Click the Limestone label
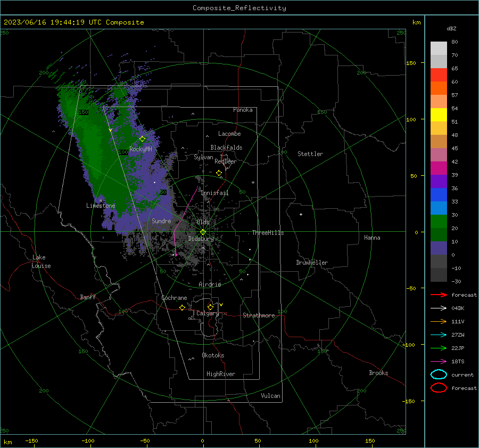 (x=101, y=206)
